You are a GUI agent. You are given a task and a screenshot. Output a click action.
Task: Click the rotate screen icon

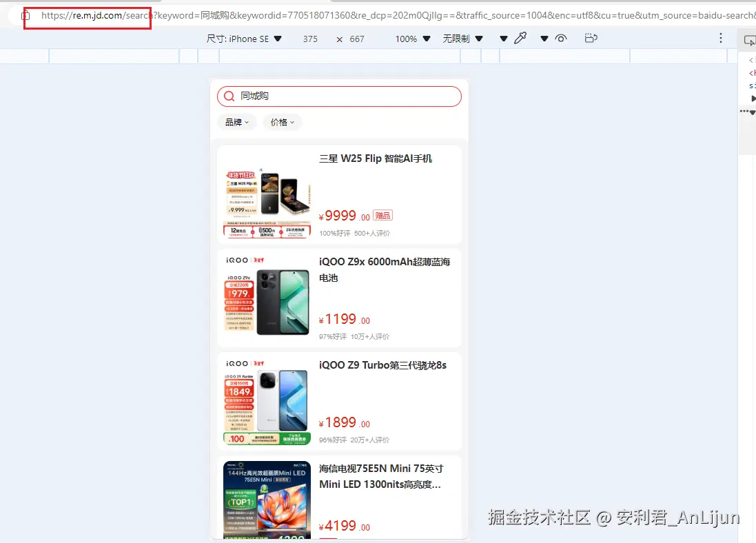591,38
